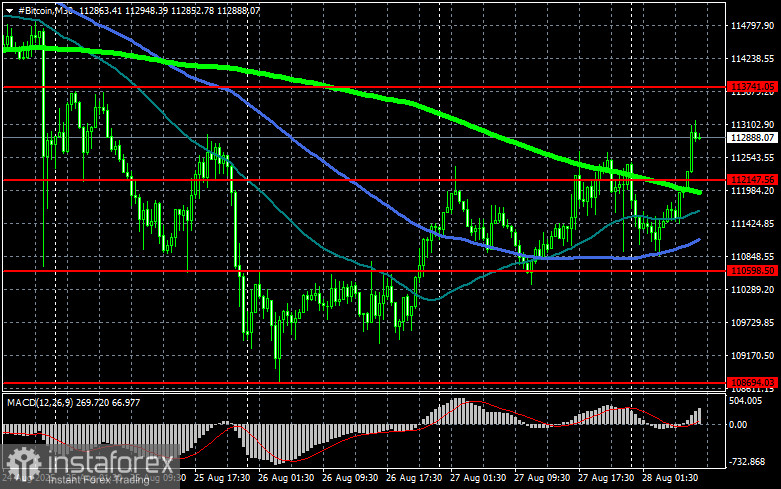Click the 27 Aug 09:30 time label
Image resolution: width=781 pixels, height=489 pixels.
(542, 478)
